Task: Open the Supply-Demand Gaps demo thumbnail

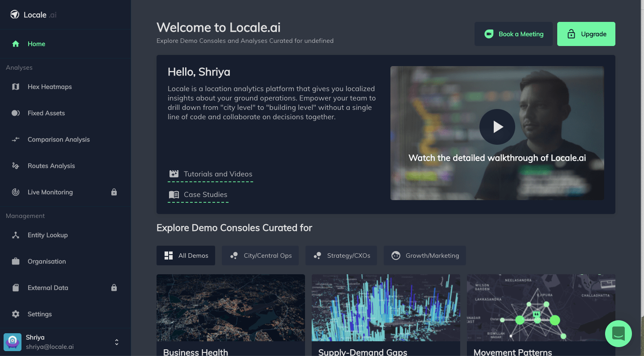Action: coord(386,308)
